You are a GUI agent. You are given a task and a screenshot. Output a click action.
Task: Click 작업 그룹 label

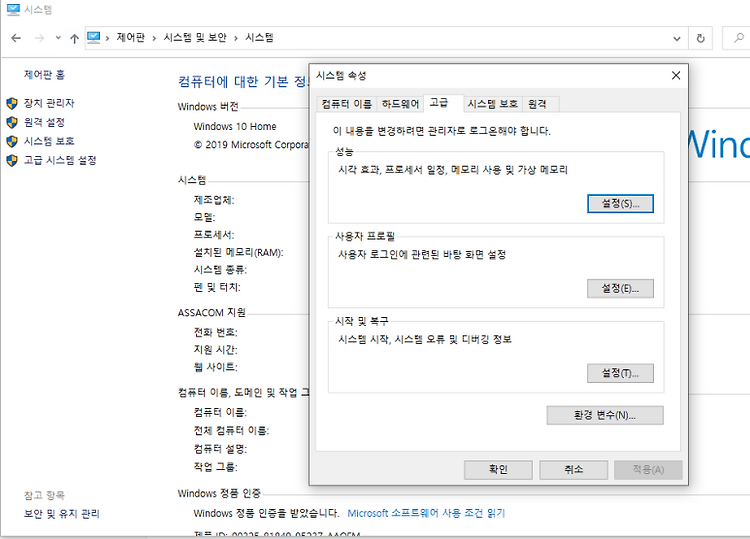point(215,467)
